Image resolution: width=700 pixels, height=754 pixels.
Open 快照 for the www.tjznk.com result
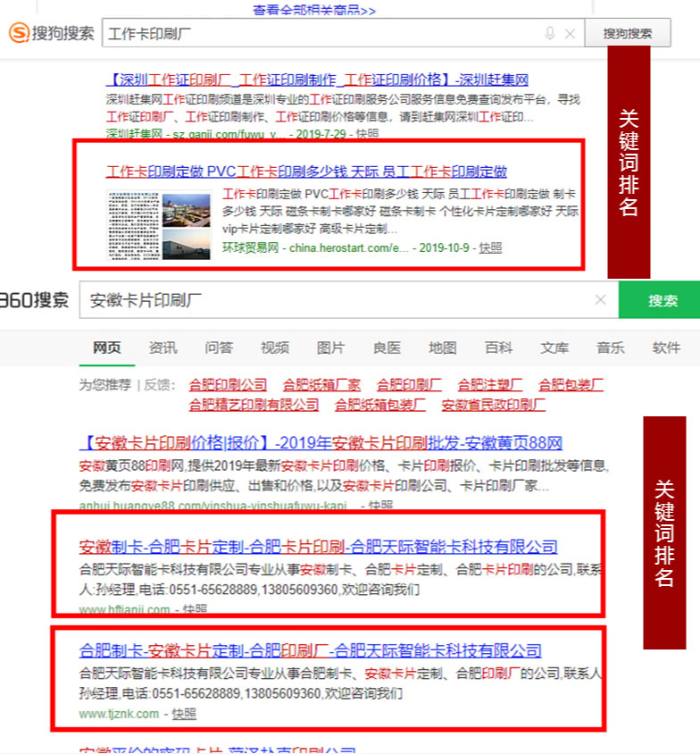click(184, 714)
